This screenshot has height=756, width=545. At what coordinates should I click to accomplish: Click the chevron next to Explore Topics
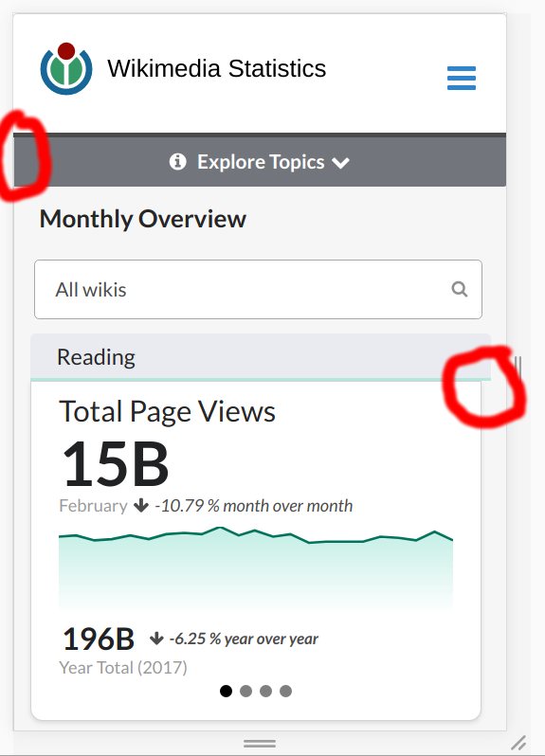[340, 163]
